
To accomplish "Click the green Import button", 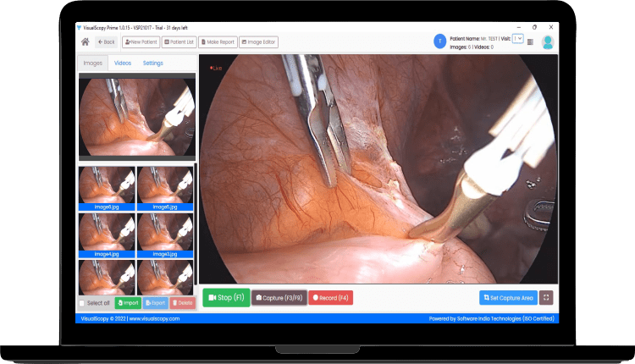I will 128,303.
